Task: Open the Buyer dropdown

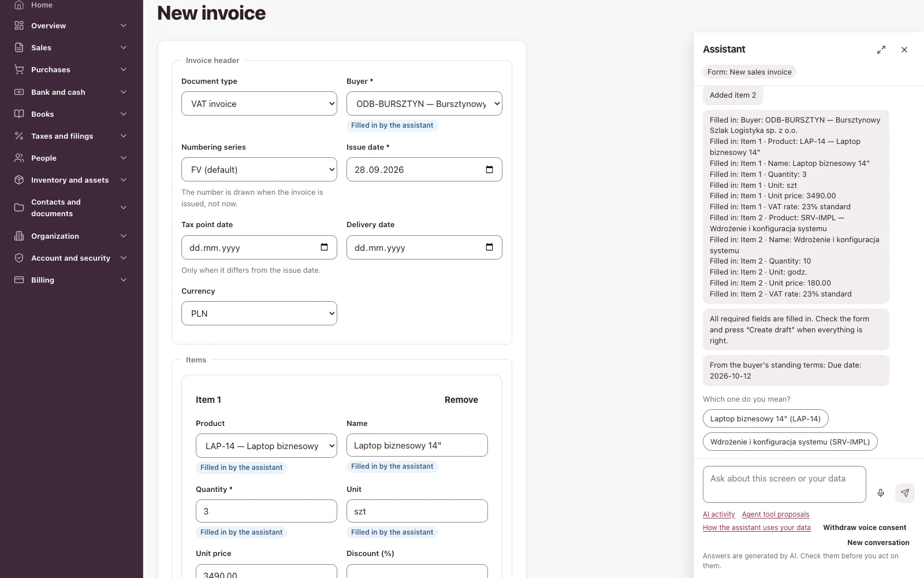Action: pos(424,103)
